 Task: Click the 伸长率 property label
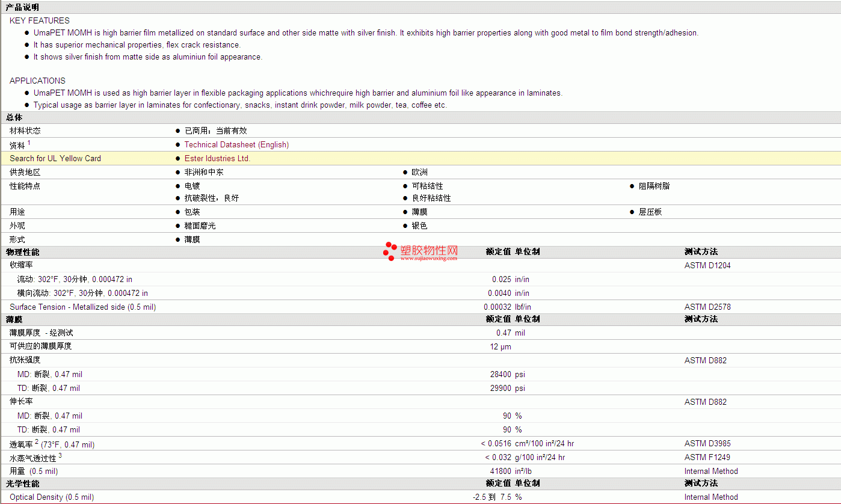(21, 402)
